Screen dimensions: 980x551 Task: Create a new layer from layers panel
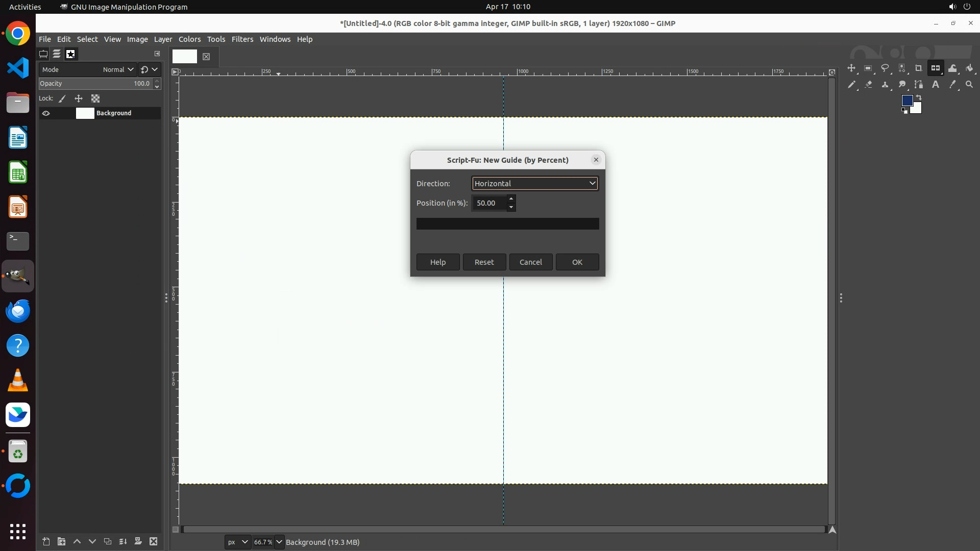pos(46,541)
